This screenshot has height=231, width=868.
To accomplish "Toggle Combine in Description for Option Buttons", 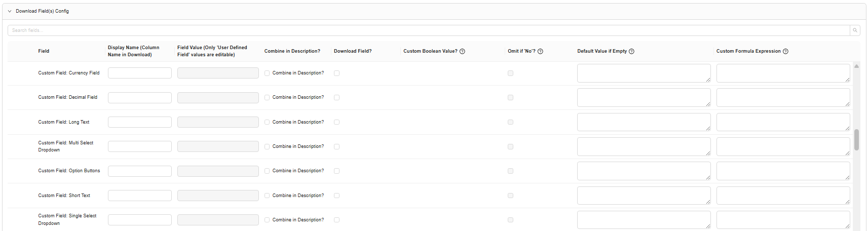I will pos(267,171).
